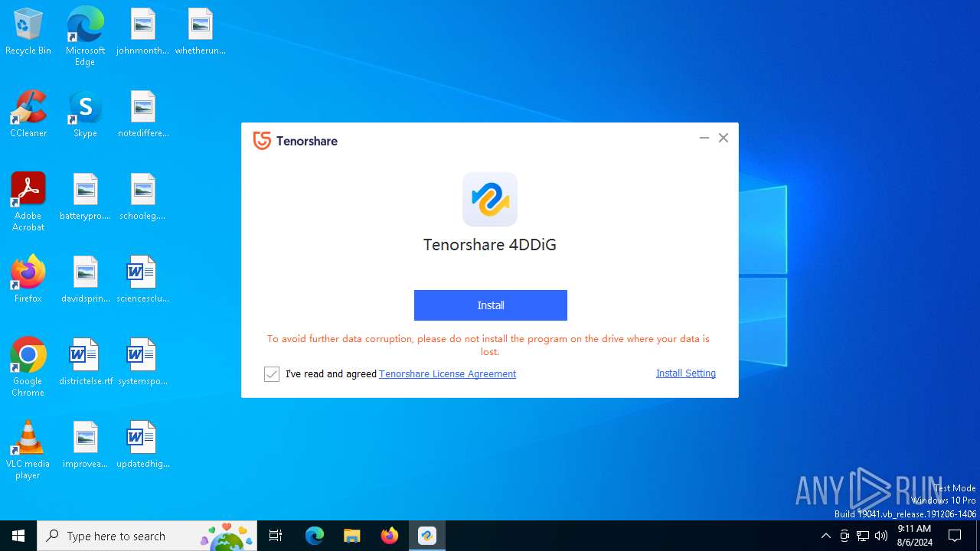Select the CCleaner desktop shortcut

pyautogui.click(x=28, y=115)
